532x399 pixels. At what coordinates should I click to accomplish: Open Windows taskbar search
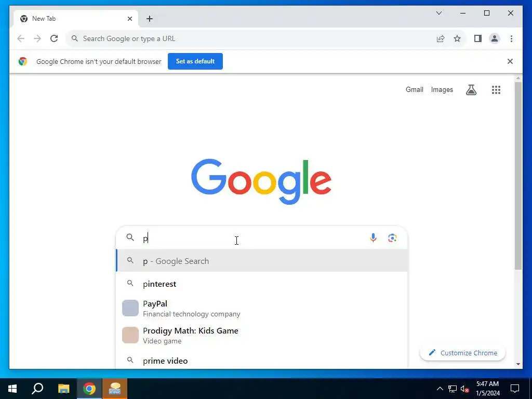[37, 389]
